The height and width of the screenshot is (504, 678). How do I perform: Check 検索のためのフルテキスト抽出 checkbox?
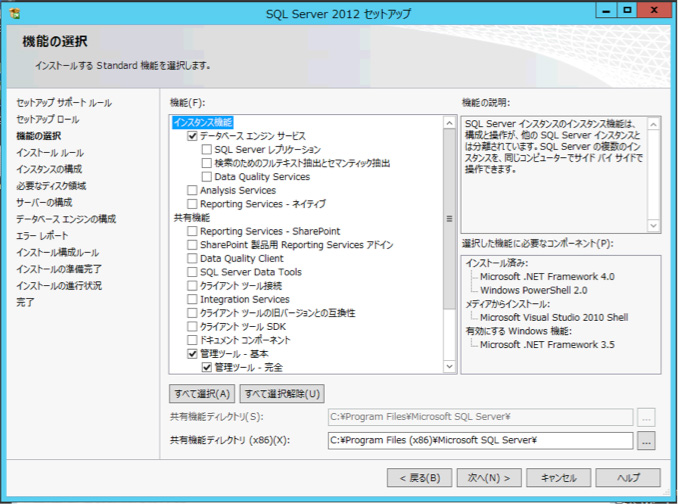[207, 163]
